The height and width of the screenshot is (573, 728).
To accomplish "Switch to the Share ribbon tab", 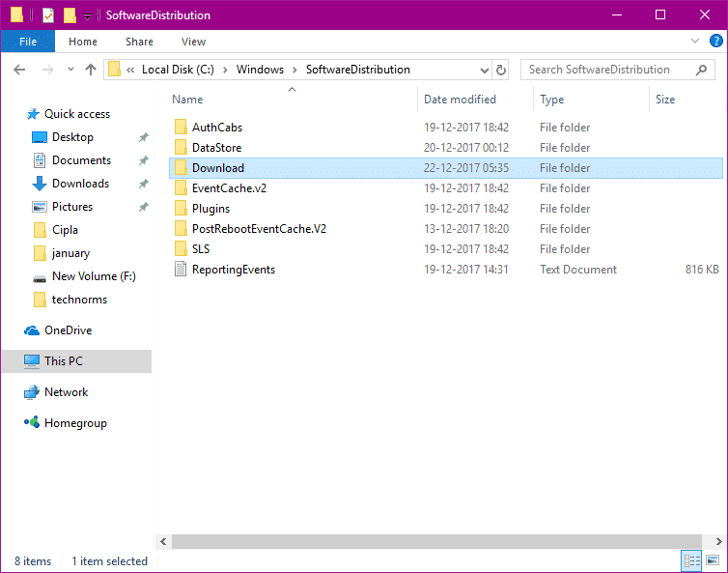I will [139, 42].
